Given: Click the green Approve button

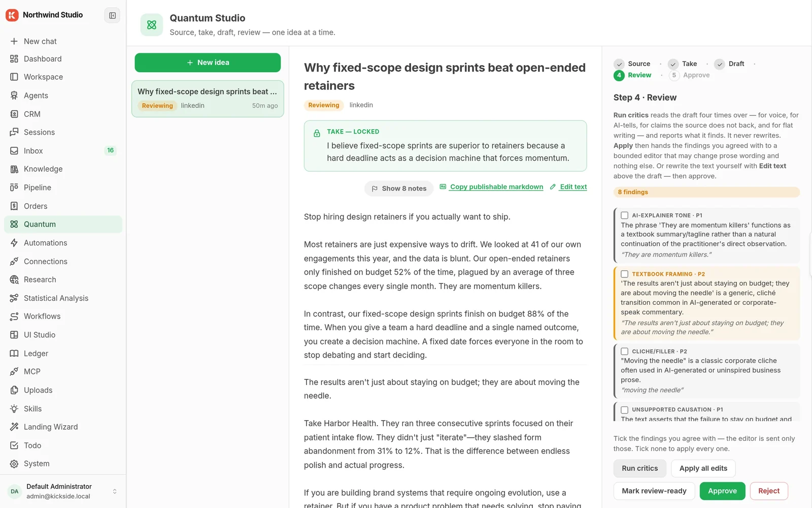Looking at the screenshot, I should (x=722, y=491).
